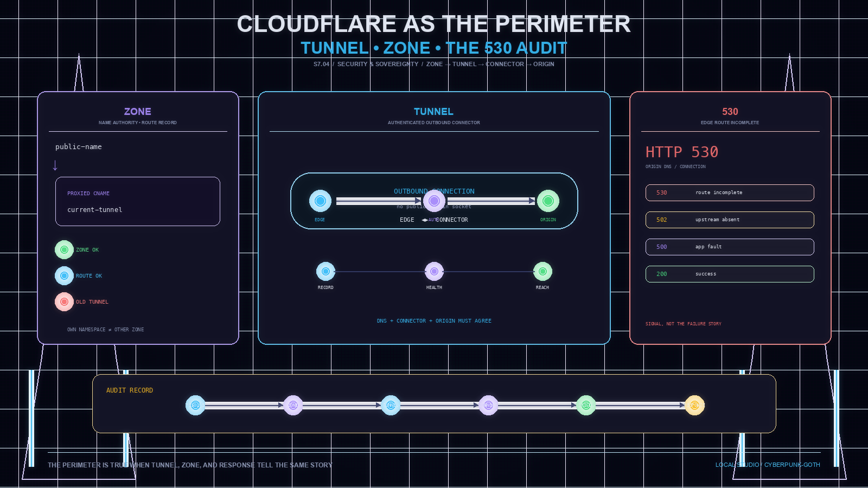Click the ZONE panel heading
The width and height of the screenshot is (868, 488).
pyautogui.click(x=138, y=111)
